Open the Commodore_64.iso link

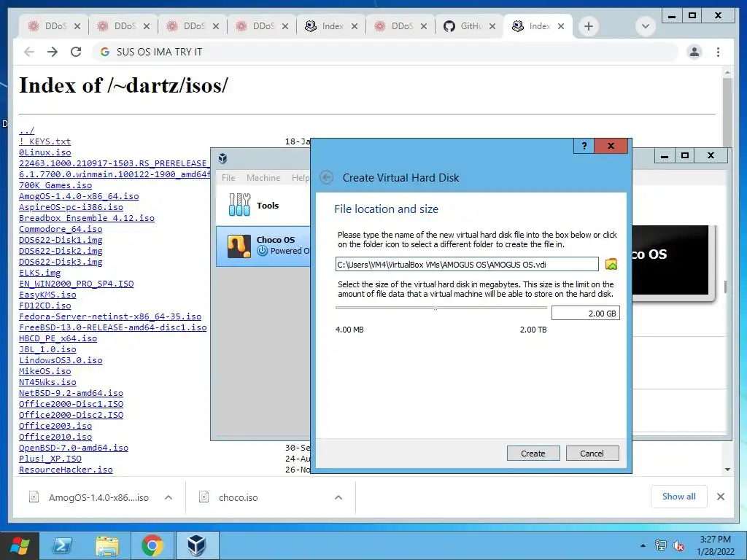[x=61, y=229]
